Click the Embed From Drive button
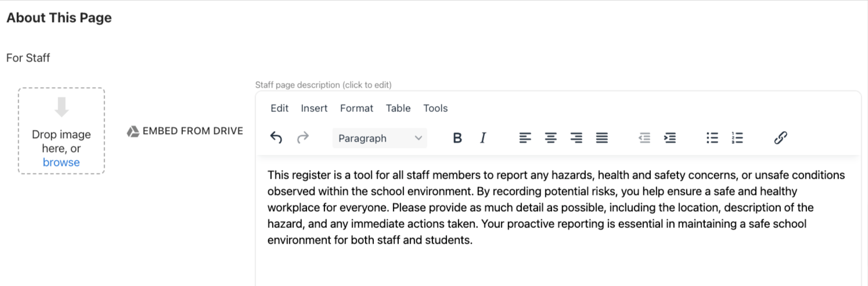Viewport: 868px width, 286px height. click(185, 131)
